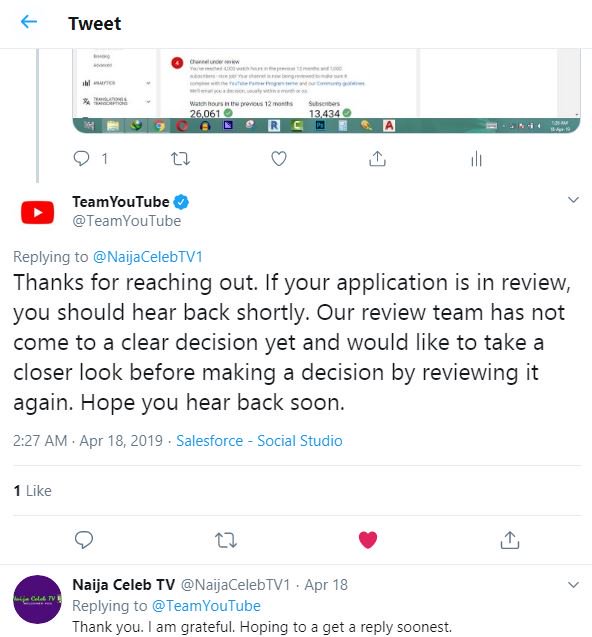Reply to the screenshot tweet above
Screen dimensions: 592x637
pos(81,158)
